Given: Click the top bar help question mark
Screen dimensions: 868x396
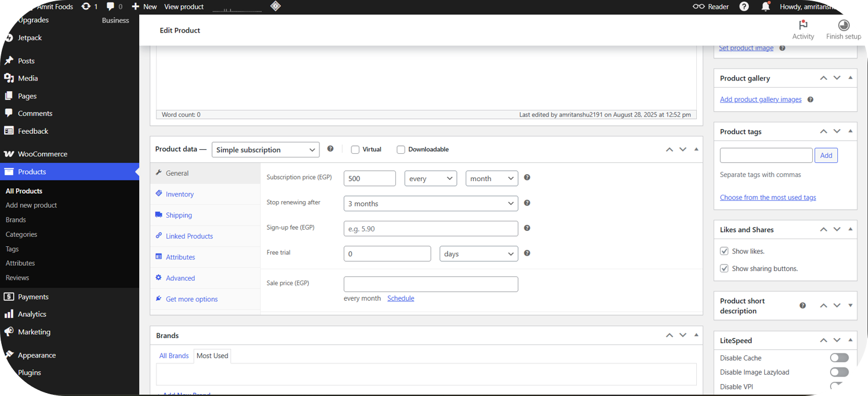Looking at the screenshot, I should (x=744, y=7).
